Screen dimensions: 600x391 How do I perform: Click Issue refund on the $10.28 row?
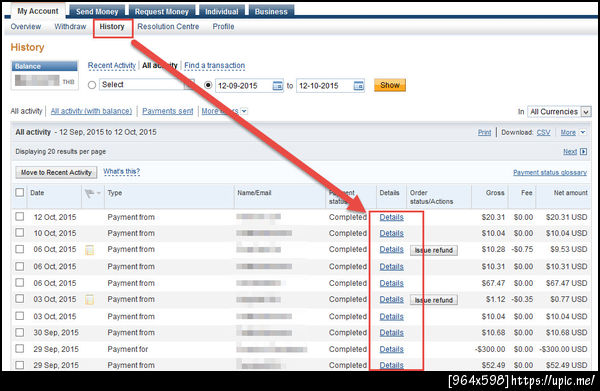[434, 250]
